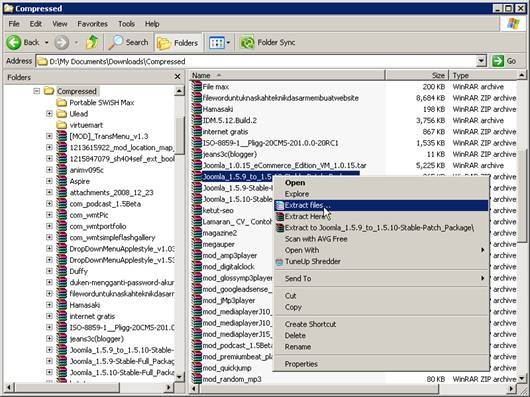The image size is (530, 397).
Task: Click the address bar path field
Action: pyautogui.click(x=256, y=61)
